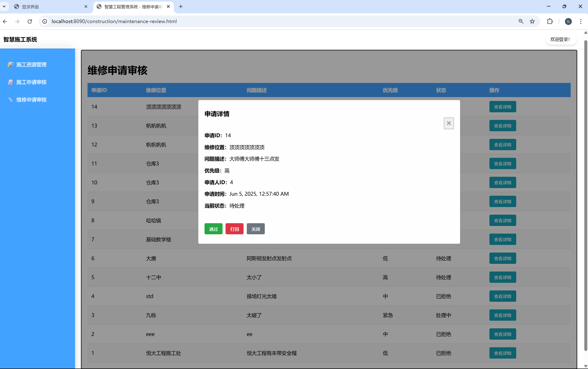Click the red 打回 reject button

click(234, 229)
